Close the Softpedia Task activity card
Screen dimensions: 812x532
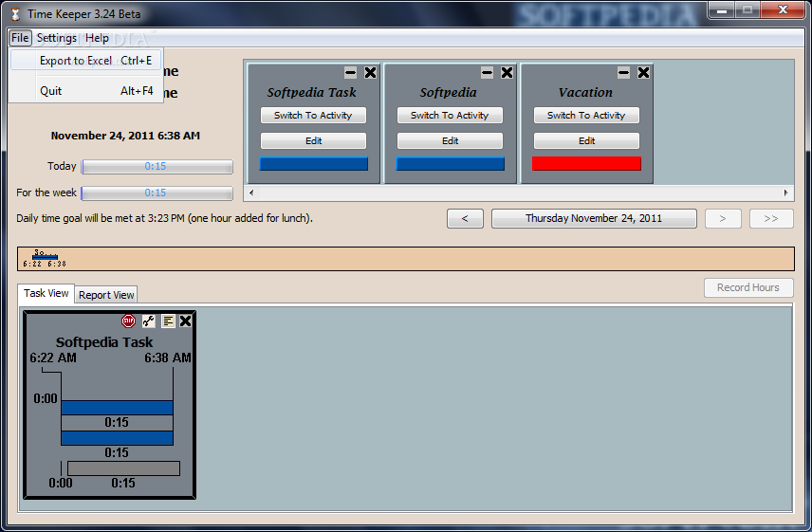(370, 73)
